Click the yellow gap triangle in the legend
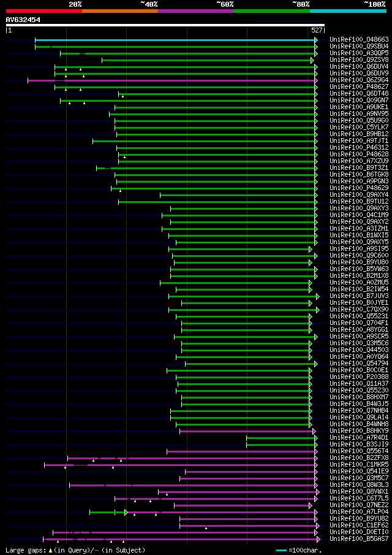The width and height of the screenshot is (392, 555). [51, 550]
